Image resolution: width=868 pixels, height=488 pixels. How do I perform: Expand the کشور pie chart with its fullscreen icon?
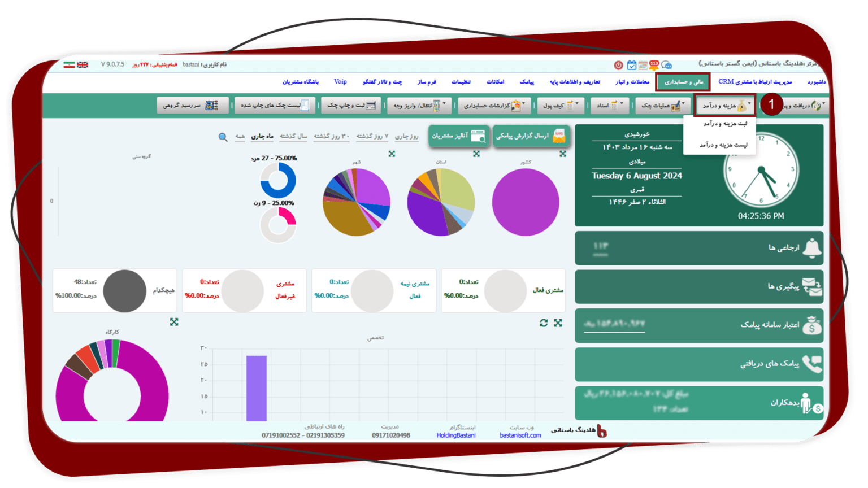click(563, 154)
